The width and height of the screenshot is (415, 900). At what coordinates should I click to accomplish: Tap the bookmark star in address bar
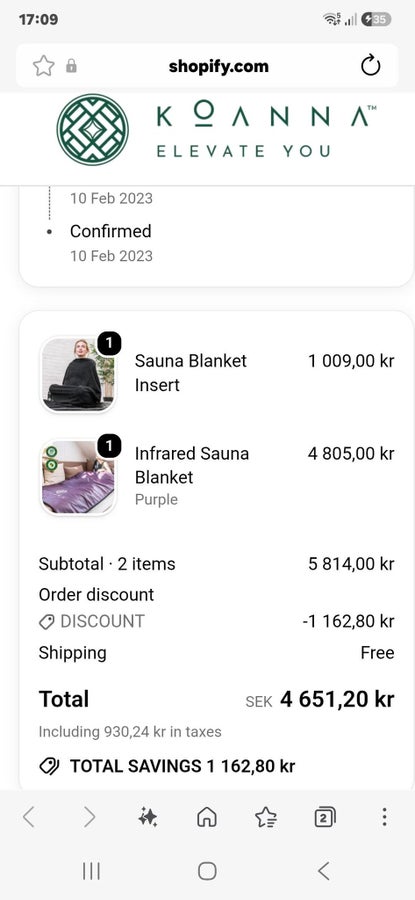(x=44, y=66)
